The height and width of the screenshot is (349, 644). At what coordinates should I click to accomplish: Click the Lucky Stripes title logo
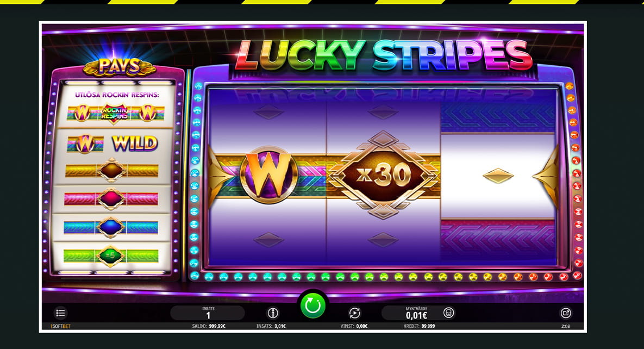click(384, 55)
